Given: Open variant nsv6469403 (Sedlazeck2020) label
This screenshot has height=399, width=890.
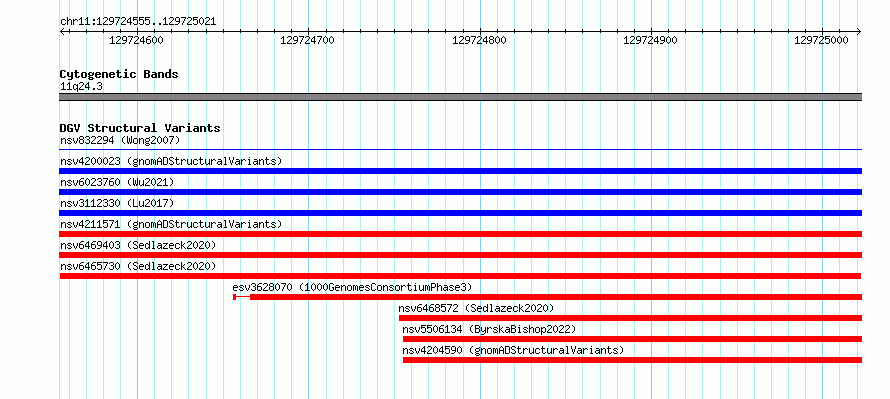Looking at the screenshot, I should pyautogui.click(x=138, y=245).
